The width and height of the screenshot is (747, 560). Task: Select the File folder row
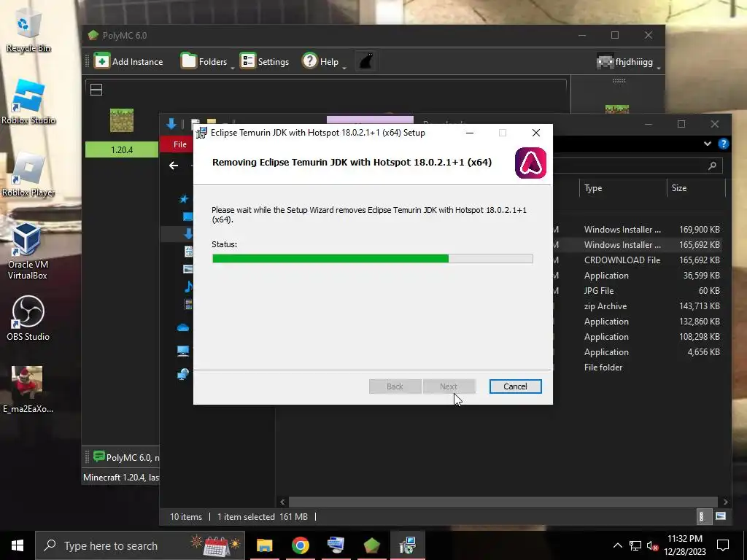coord(638,367)
